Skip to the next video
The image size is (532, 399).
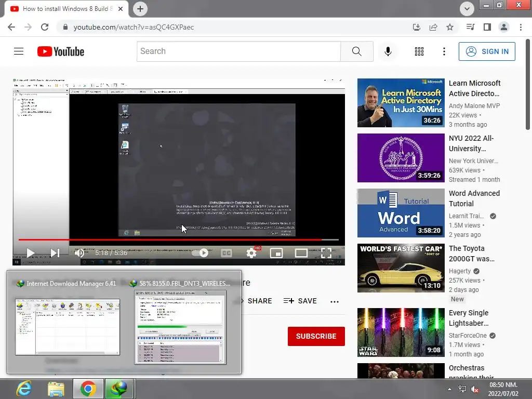[55, 253]
